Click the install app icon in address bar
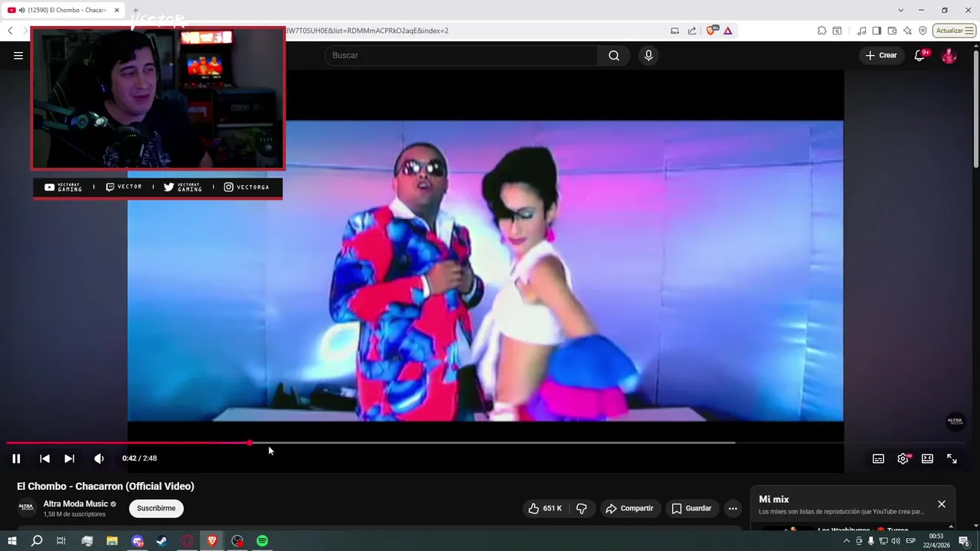Image resolution: width=980 pixels, height=551 pixels. pyautogui.click(x=675, y=31)
